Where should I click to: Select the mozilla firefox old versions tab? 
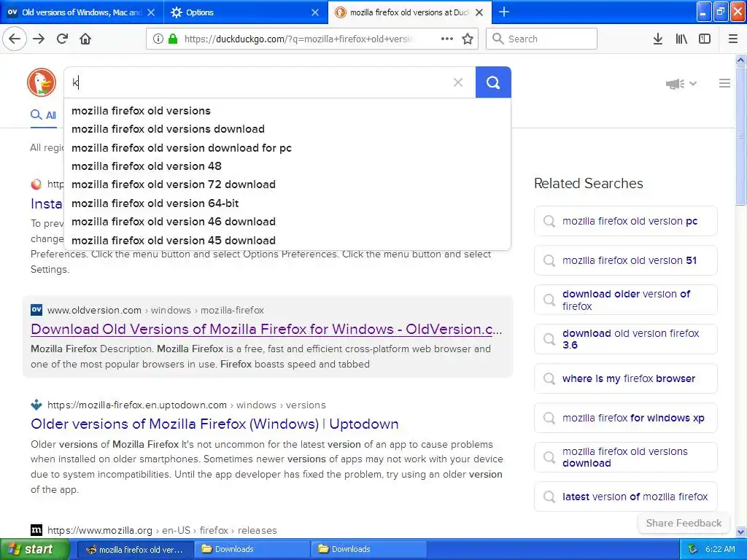point(410,12)
